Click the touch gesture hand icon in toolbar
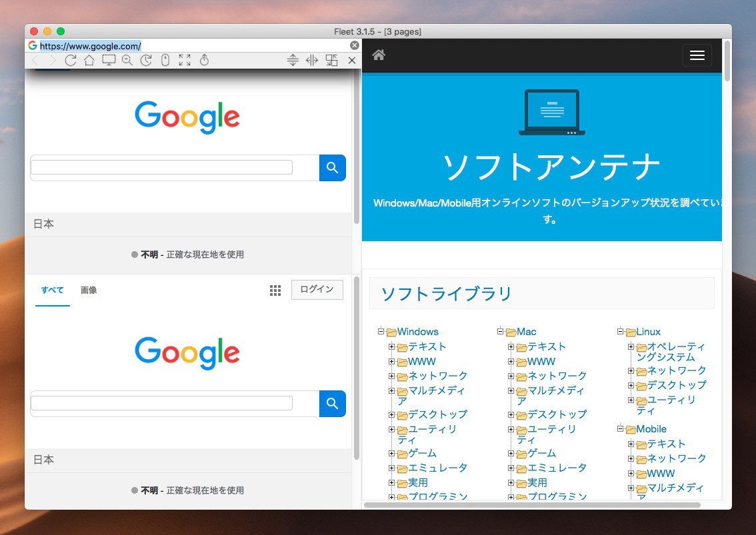Viewport: 756px width, 535px height. (204, 60)
